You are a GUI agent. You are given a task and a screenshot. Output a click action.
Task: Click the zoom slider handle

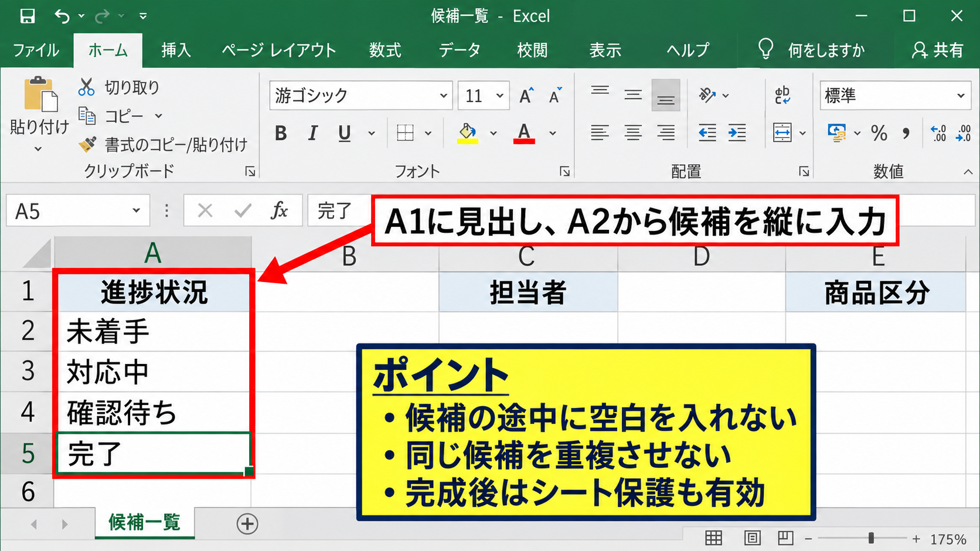[x=871, y=538]
